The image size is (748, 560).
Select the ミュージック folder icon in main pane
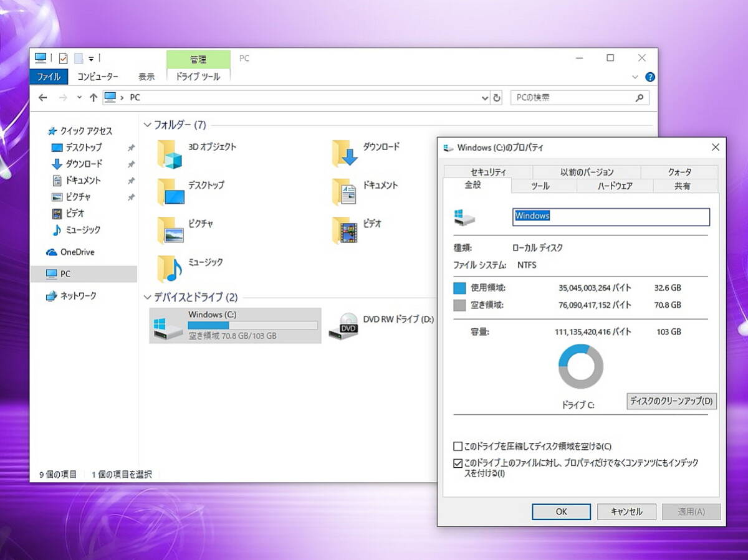tap(170, 269)
